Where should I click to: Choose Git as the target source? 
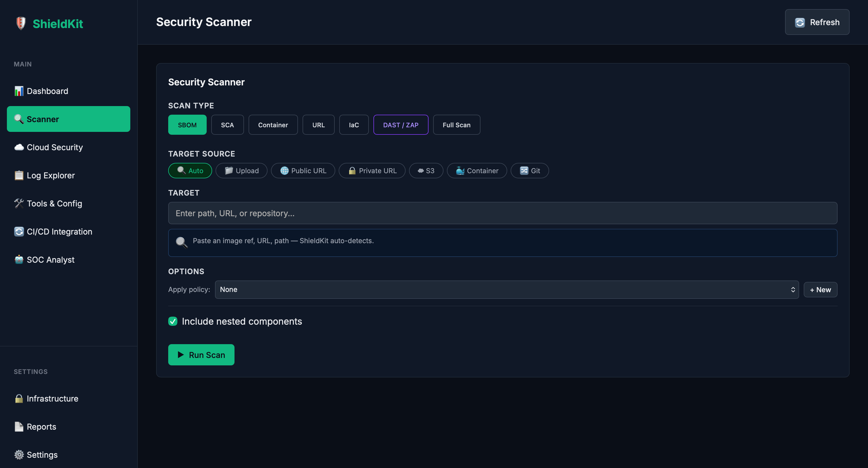coord(529,171)
